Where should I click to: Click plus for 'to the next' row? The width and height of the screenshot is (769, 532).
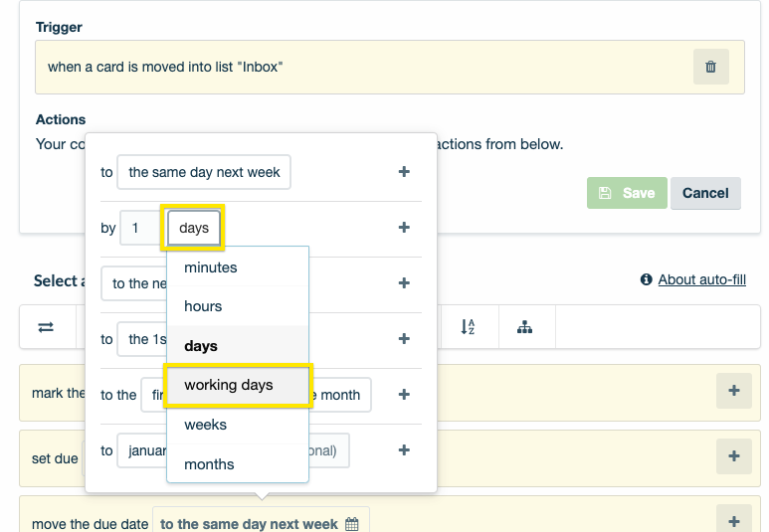pos(404,283)
